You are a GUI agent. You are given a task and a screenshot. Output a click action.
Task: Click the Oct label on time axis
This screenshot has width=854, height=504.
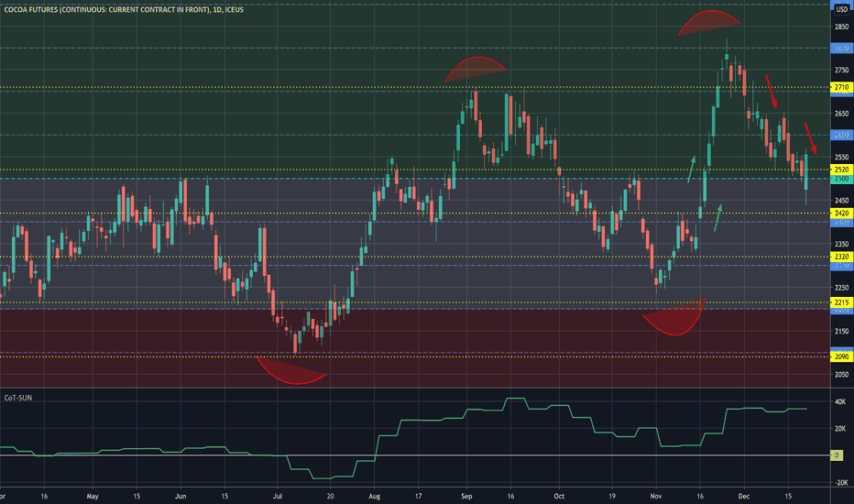559,497
